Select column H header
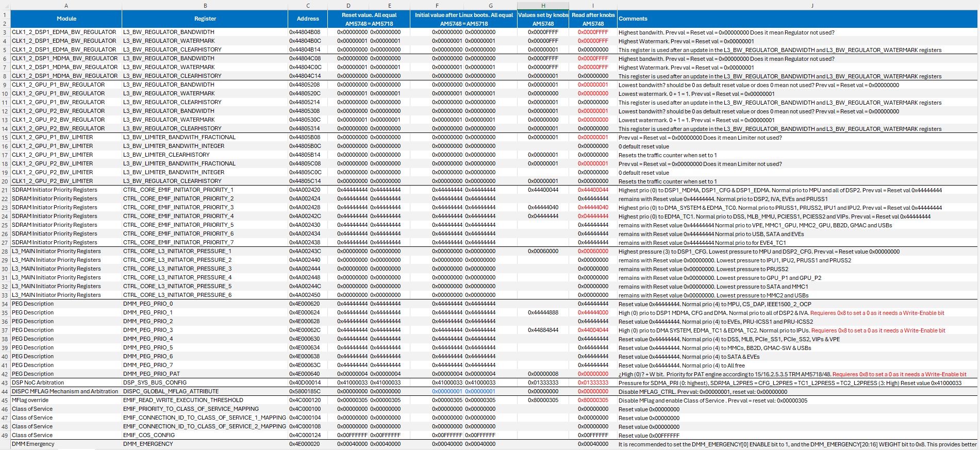This screenshot has width=980, height=450. point(543,6)
